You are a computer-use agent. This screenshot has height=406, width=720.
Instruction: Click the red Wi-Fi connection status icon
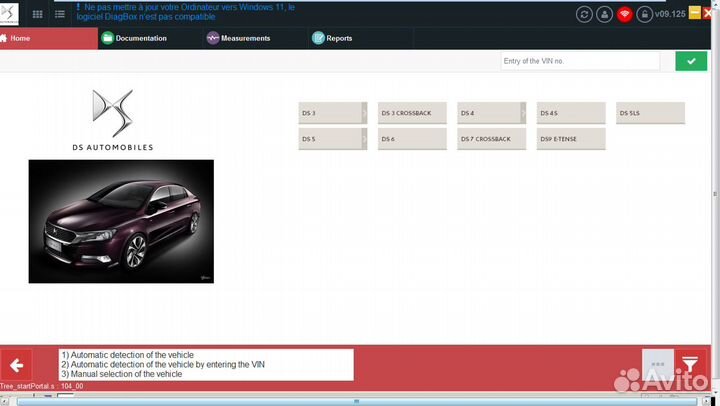point(624,14)
